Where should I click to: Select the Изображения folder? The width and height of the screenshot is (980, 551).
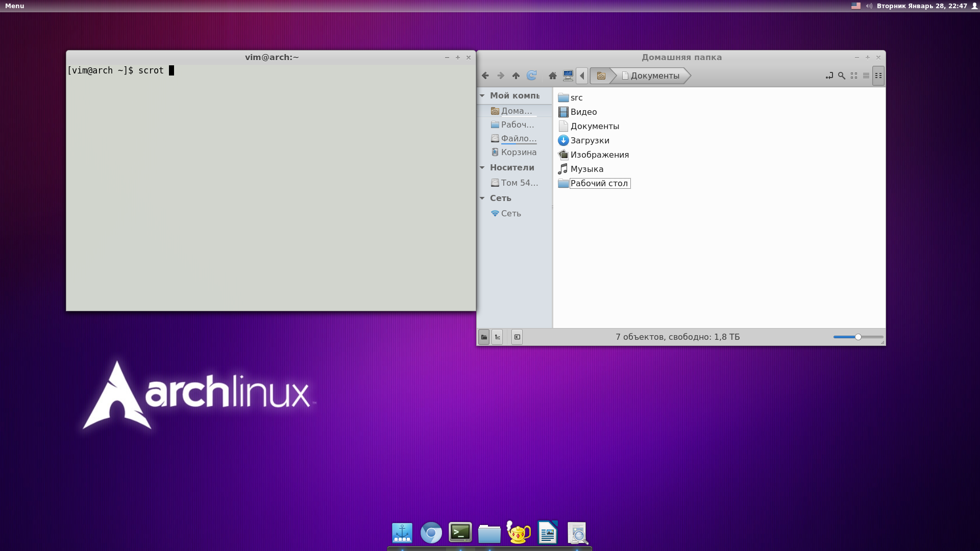pos(594,155)
